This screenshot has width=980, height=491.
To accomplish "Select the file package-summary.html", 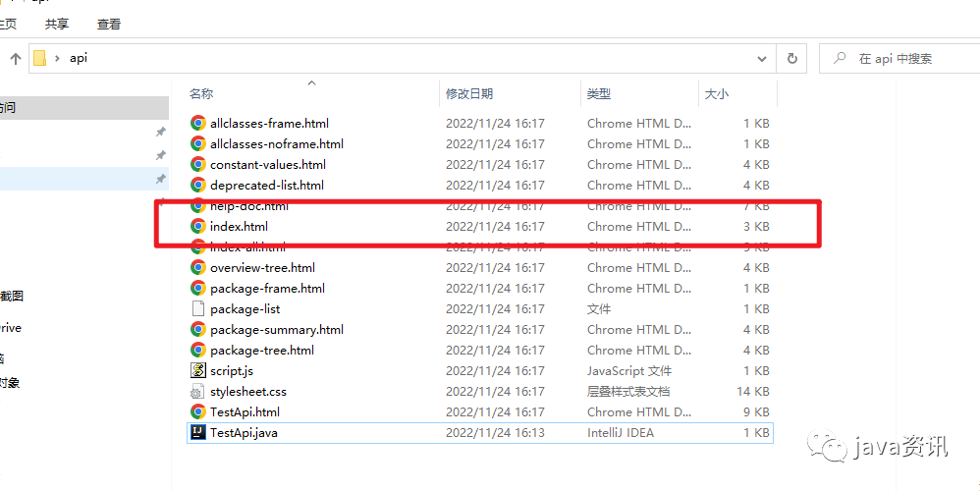I will coord(277,329).
